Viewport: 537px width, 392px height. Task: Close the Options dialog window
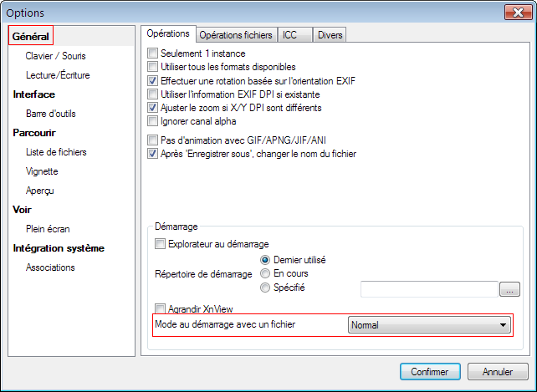coord(514,13)
